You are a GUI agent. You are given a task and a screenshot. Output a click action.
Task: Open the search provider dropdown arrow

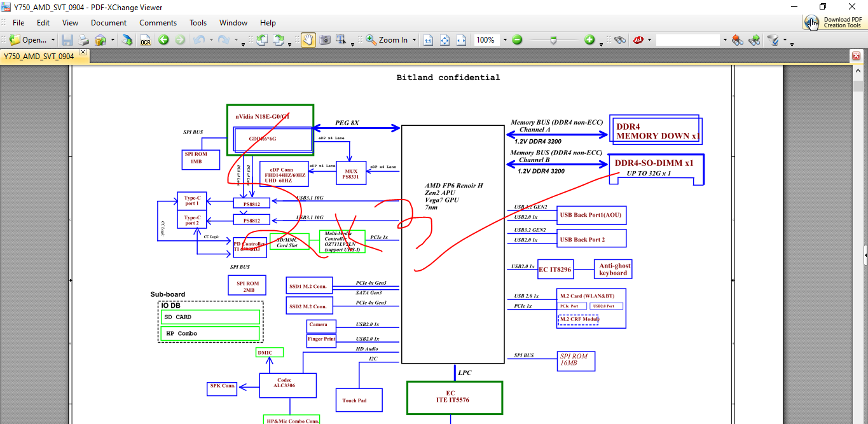[649, 40]
